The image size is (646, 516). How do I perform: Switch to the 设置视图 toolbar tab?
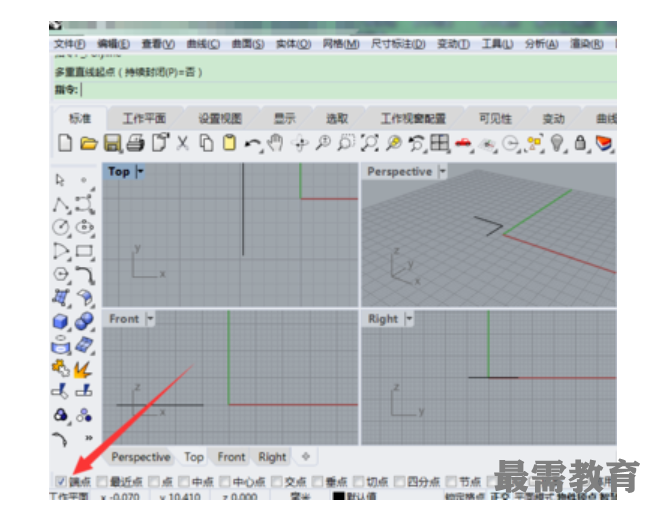pyautogui.click(x=220, y=119)
